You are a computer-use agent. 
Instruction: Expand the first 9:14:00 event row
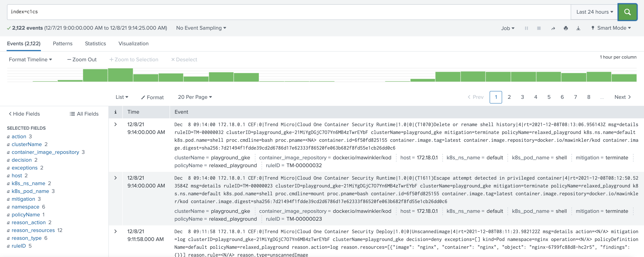(x=116, y=124)
